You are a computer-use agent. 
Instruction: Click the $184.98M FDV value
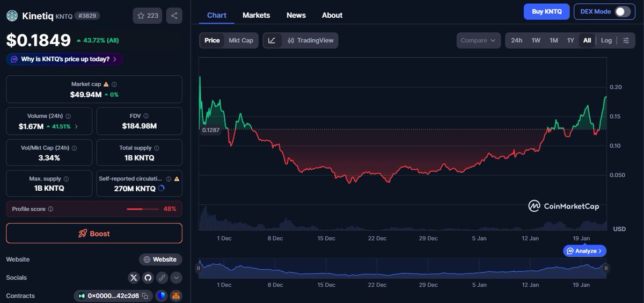coord(140,126)
